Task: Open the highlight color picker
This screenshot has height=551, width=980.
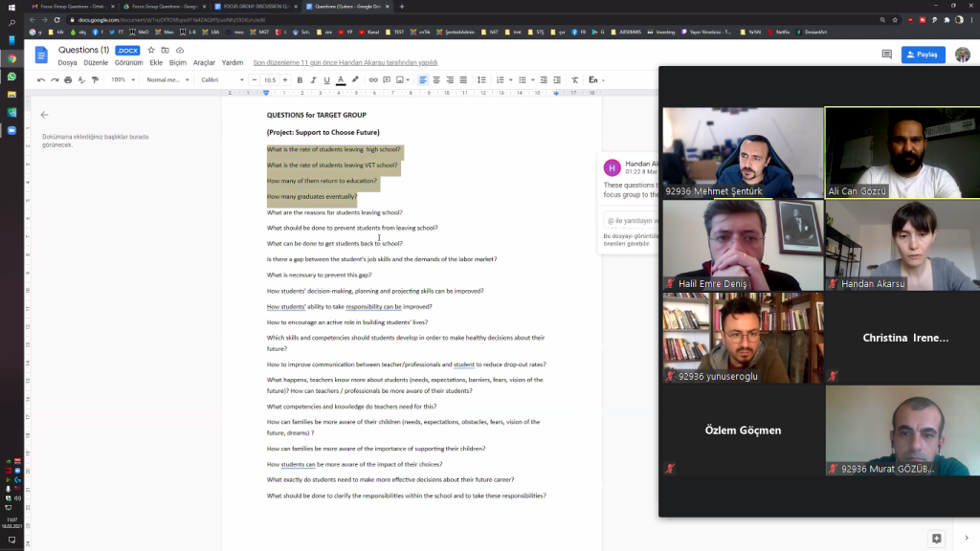Action: click(x=355, y=80)
